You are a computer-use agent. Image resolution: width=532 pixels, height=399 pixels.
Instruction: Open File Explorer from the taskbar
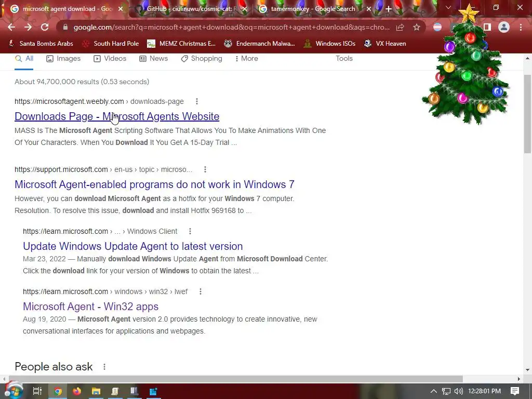(96, 391)
